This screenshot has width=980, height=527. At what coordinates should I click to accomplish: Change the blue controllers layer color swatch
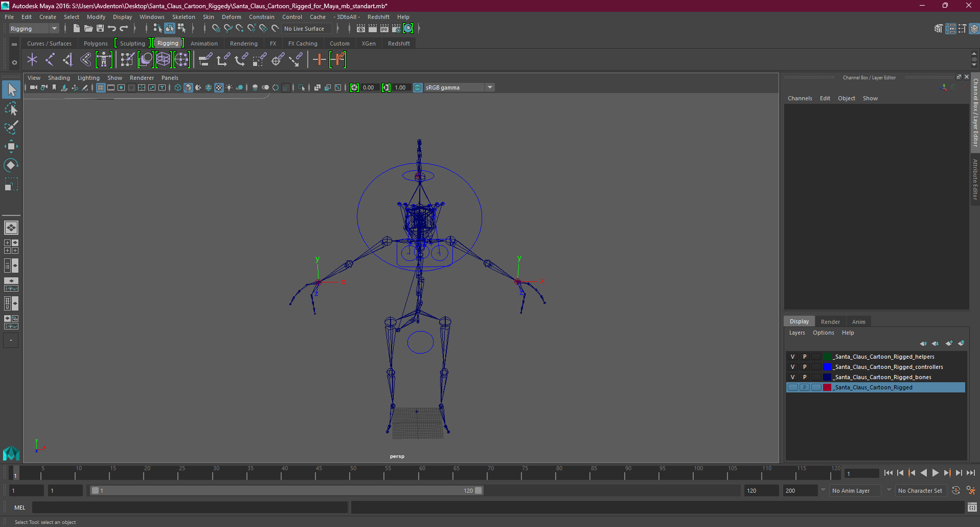pyautogui.click(x=827, y=367)
